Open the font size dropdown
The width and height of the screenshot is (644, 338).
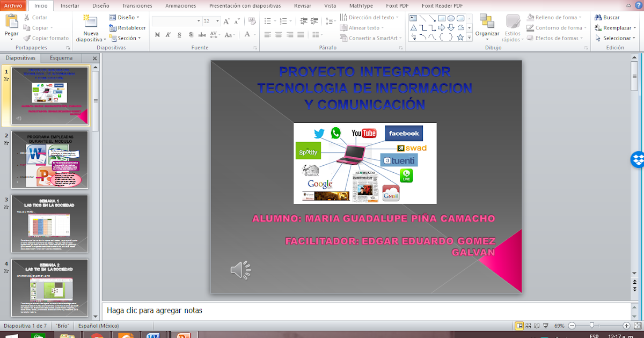coord(217,20)
